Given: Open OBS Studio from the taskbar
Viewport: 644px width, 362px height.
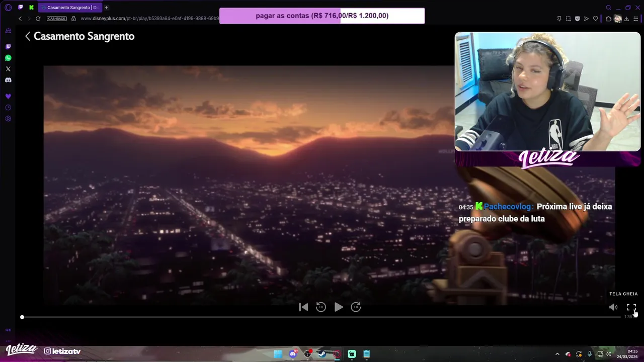Looking at the screenshot, I should coord(307,354).
